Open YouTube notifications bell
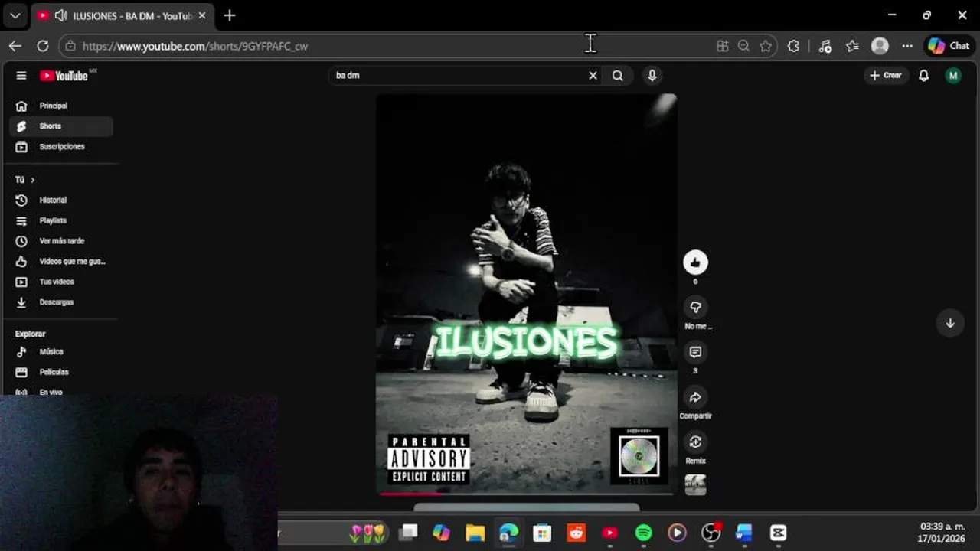Image resolution: width=980 pixels, height=551 pixels. coord(924,76)
